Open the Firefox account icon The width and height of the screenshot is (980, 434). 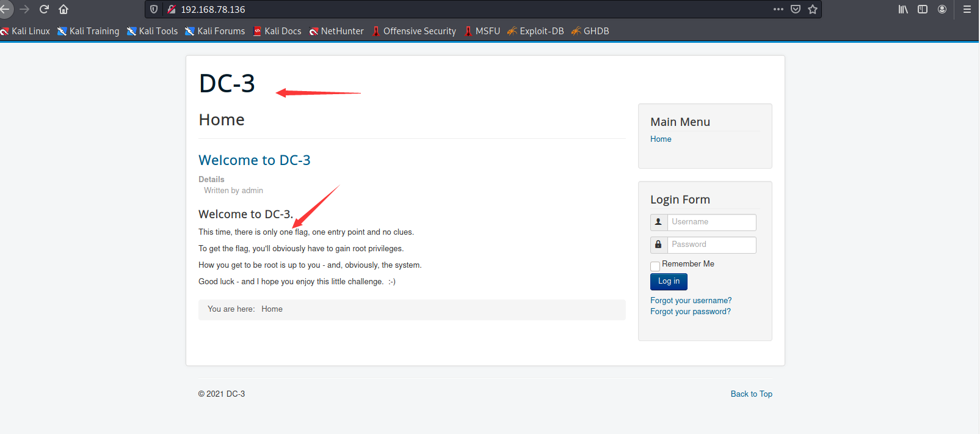942,9
